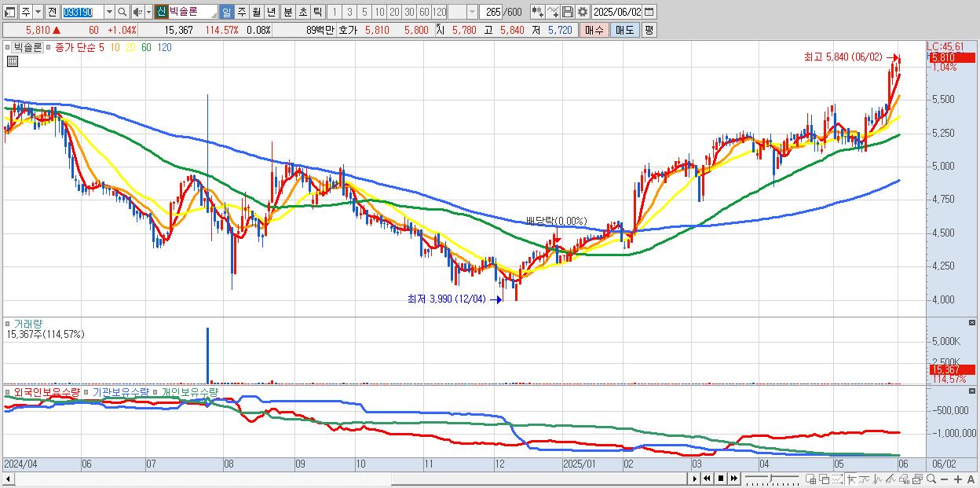The height and width of the screenshot is (488, 980).
Task: Click the stock search magnifier icon
Action: (x=122, y=12)
